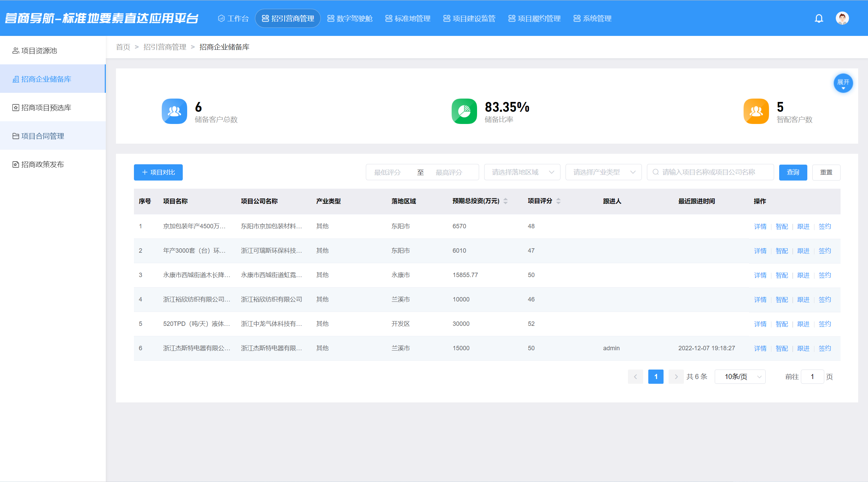Click the 查询 button
The image size is (868, 482).
pyautogui.click(x=793, y=172)
